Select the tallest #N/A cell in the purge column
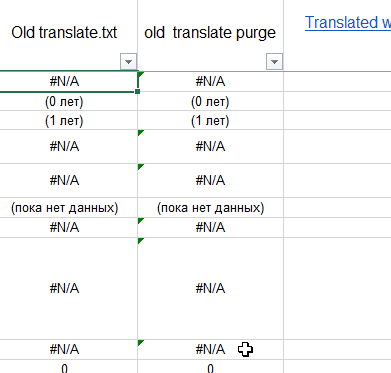Image resolution: width=391 pixels, height=373 pixels. click(210, 288)
